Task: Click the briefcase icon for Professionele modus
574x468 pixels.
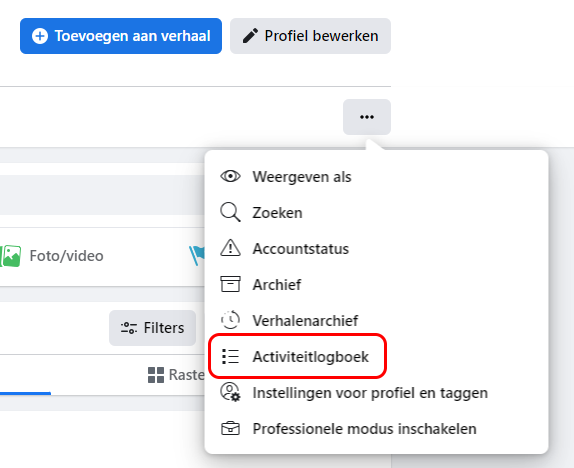Action: click(230, 428)
